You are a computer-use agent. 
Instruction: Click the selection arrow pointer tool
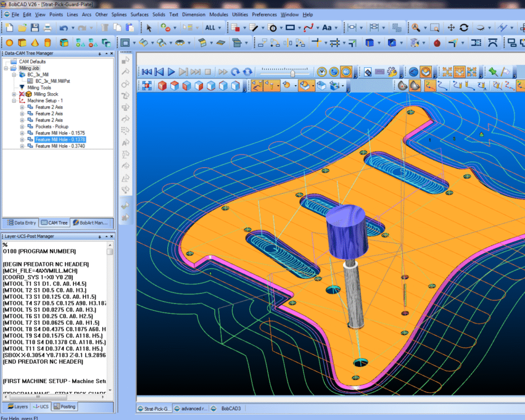149,28
